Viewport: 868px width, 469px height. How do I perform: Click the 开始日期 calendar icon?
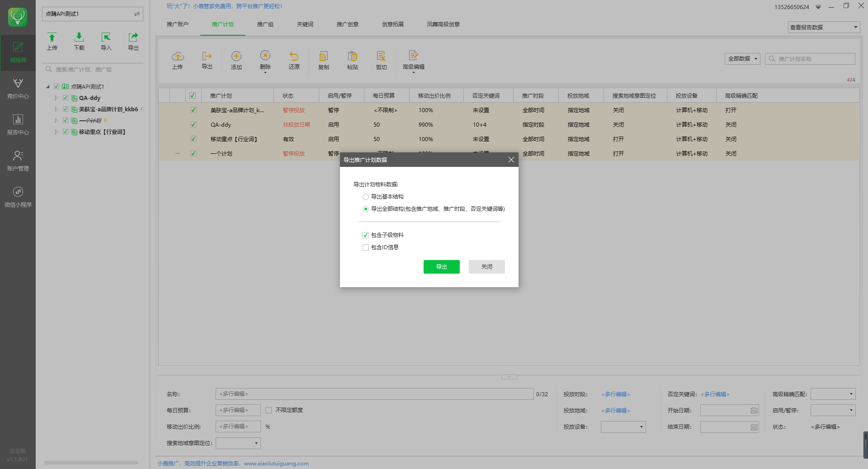[754, 410]
